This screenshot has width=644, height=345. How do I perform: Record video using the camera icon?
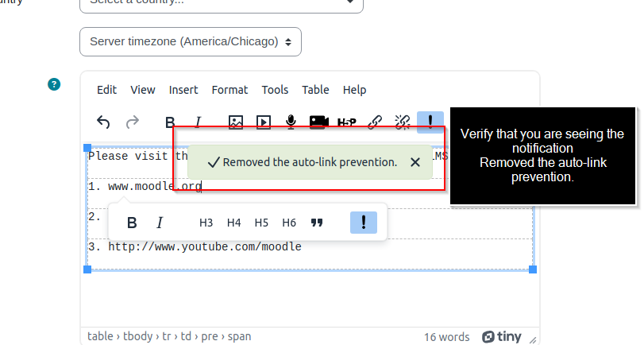click(318, 122)
